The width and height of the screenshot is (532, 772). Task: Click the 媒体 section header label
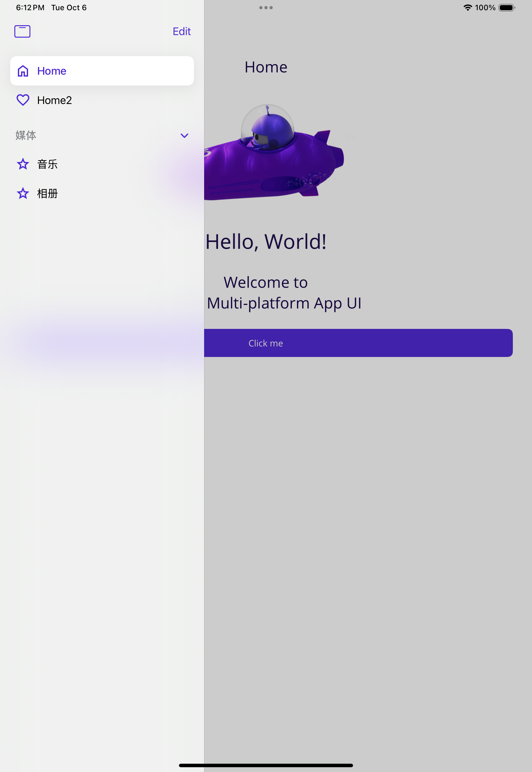[26, 135]
